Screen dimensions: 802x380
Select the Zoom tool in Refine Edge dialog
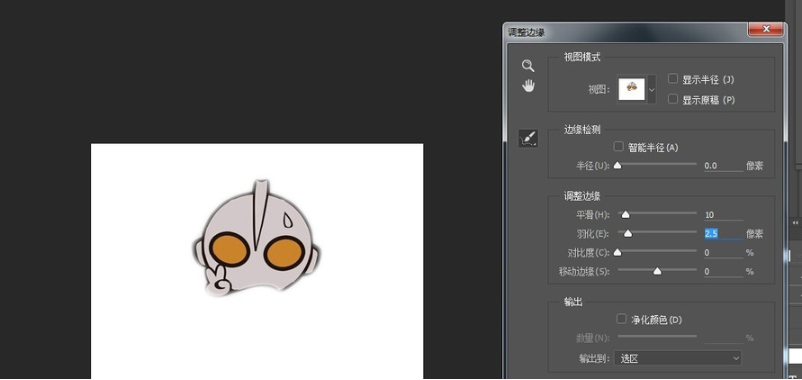click(x=528, y=66)
